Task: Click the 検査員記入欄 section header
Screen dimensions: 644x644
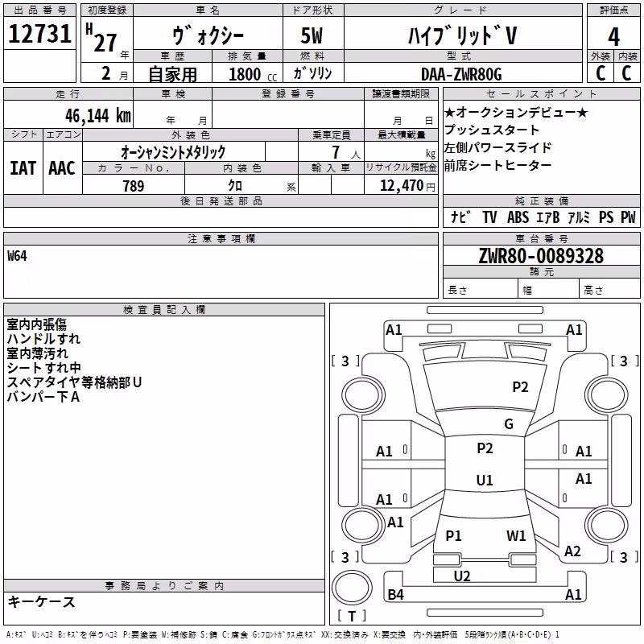Action: click(164, 310)
